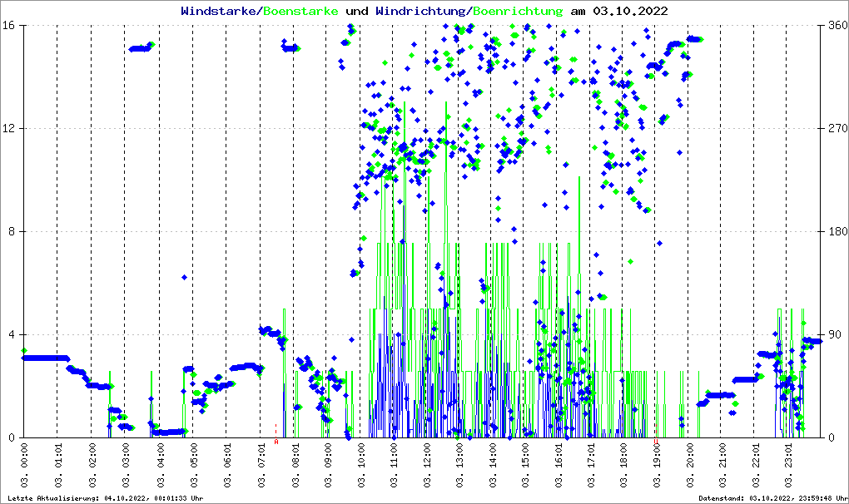Click the right axis value 90
Screen dimensions: 849x504
coord(834,335)
